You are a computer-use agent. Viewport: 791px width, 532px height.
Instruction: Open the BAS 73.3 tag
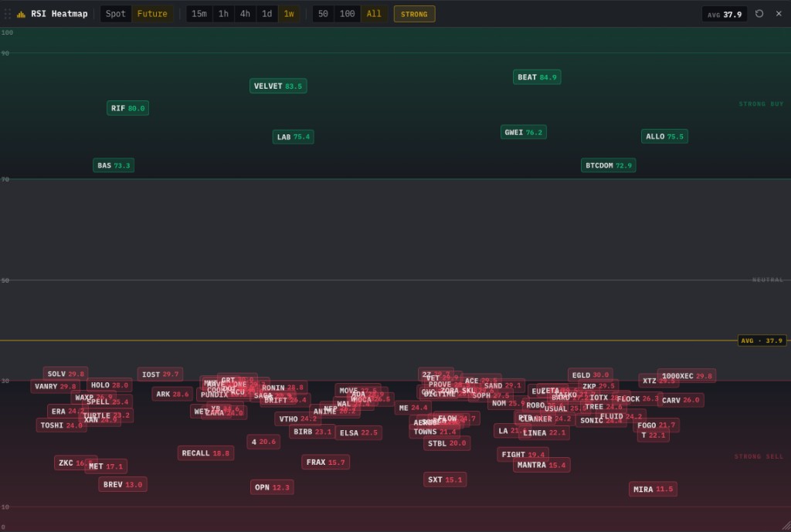coord(114,165)
